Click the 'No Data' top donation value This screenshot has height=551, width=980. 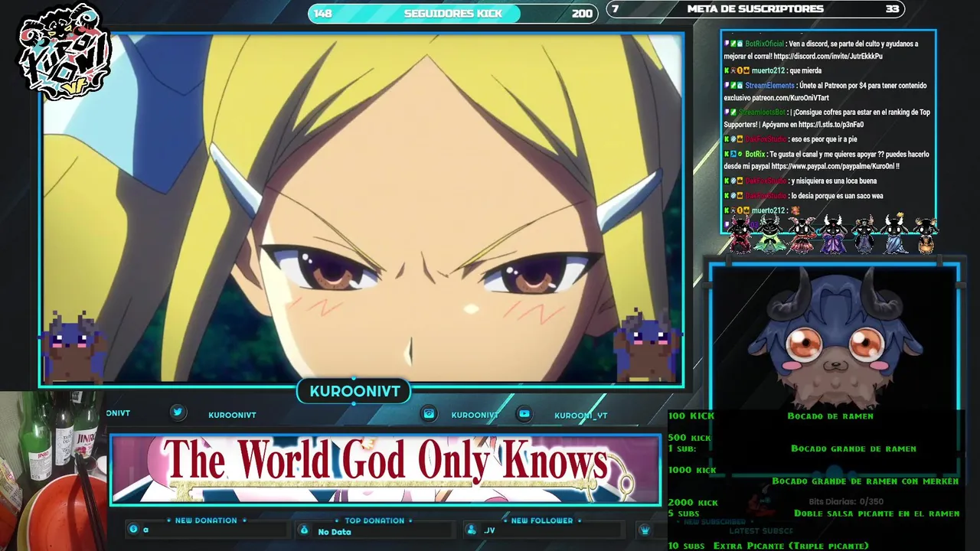335,532
